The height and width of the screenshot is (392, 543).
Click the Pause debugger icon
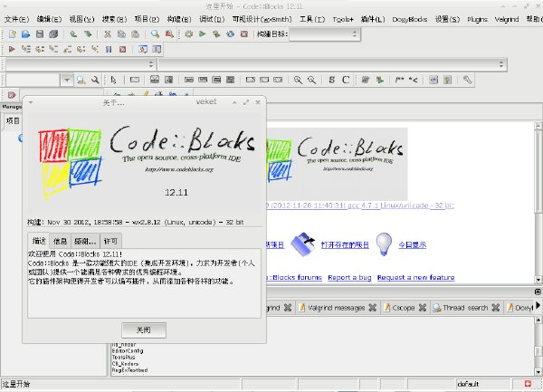click(109, 49)
